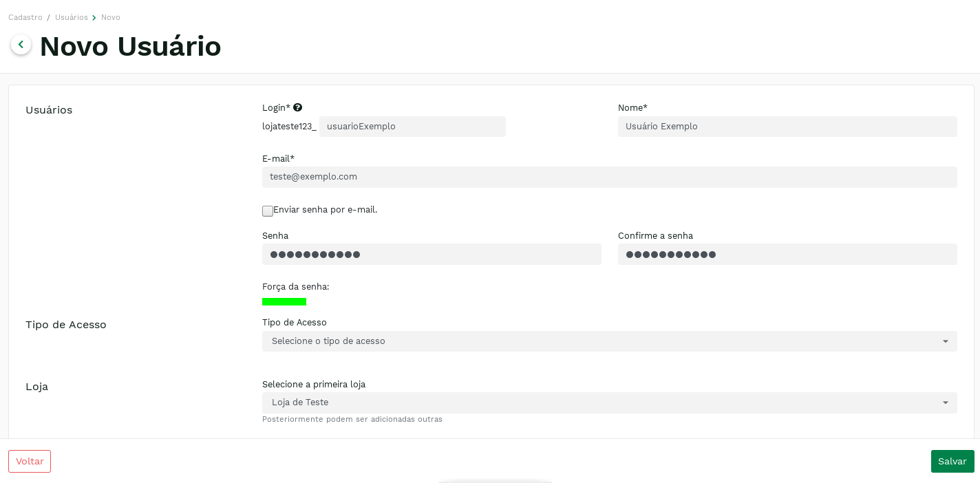The image size is (980, 483).
Task: Focus the Confirme a senha field
Action: (x=787, y=254)
